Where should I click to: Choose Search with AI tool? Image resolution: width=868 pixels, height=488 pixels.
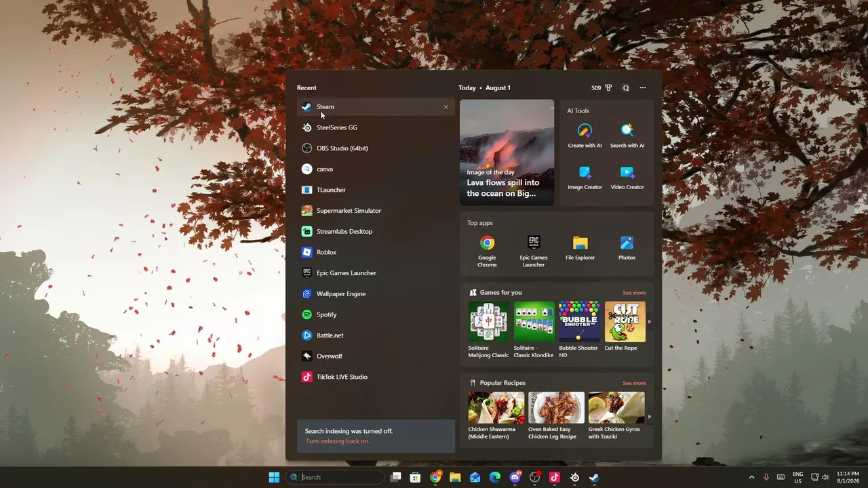(627, 136)
